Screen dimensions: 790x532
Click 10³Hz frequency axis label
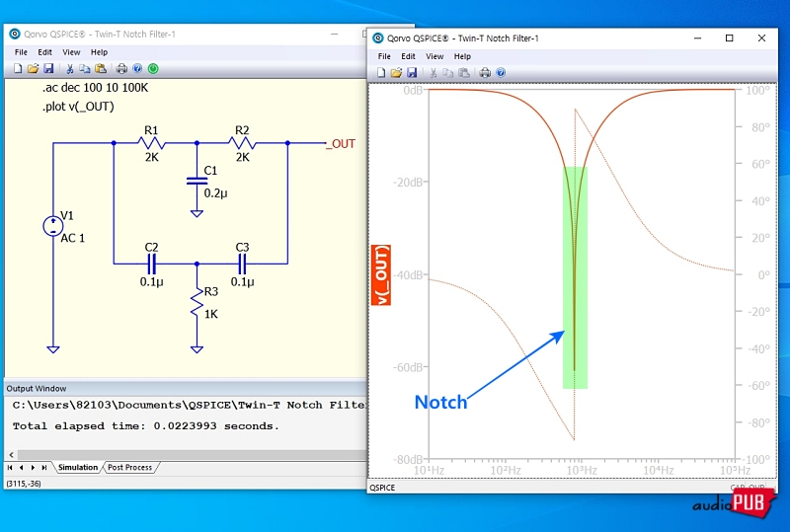click(582, 471)
